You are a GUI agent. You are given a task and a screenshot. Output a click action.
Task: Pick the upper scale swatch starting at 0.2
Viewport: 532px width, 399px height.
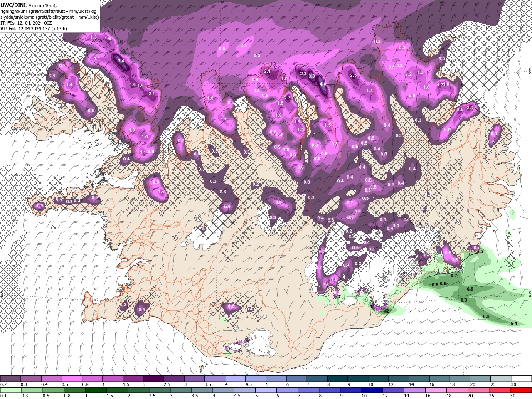pyautogui.click(x=10, y=379)
